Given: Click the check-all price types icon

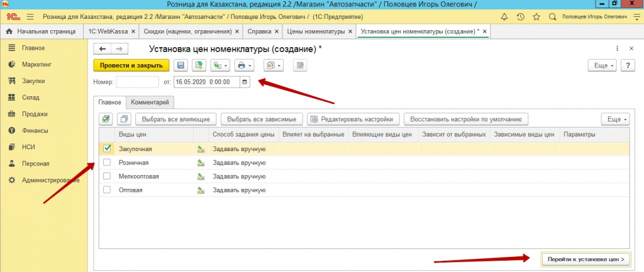Looking at the screenshot, I should coord(106,119).
